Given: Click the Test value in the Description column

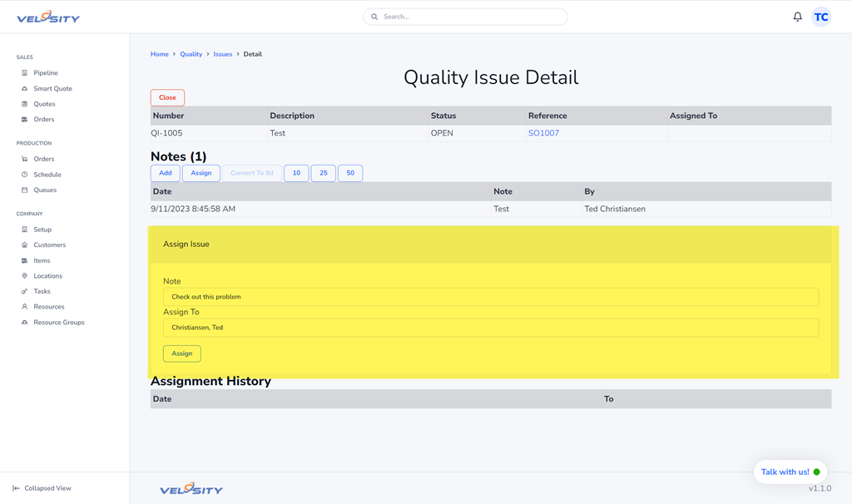Looking at the screenshot, I should click(x=278, y=133).
